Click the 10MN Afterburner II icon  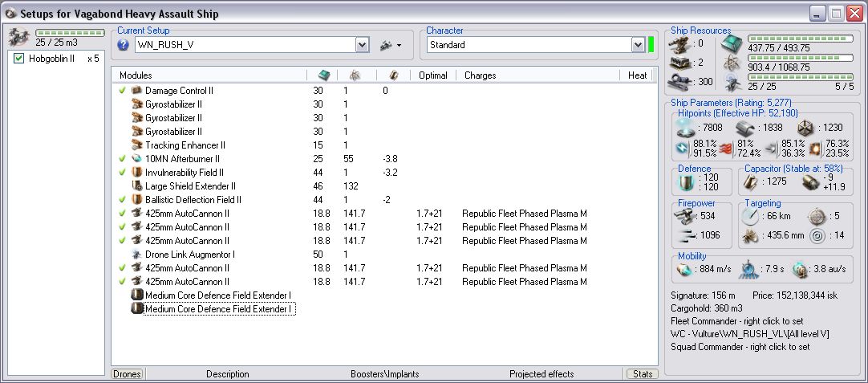[136, 158]
